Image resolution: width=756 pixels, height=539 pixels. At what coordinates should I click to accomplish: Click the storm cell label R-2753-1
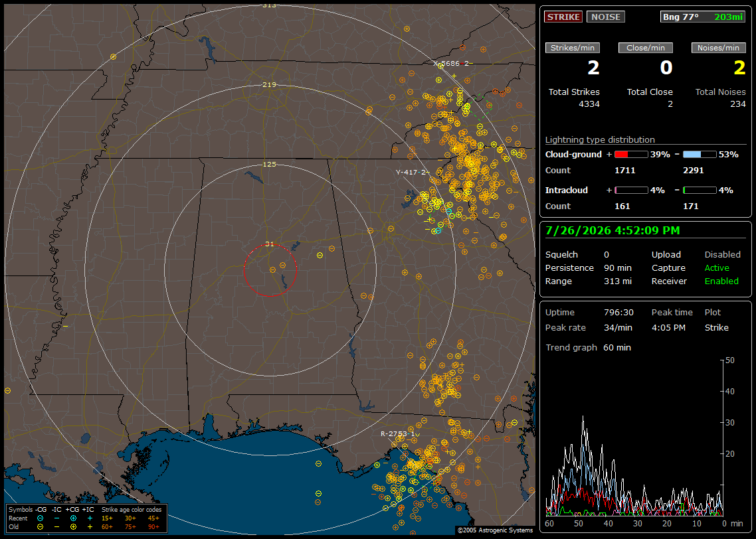click(x=398, y=434)
